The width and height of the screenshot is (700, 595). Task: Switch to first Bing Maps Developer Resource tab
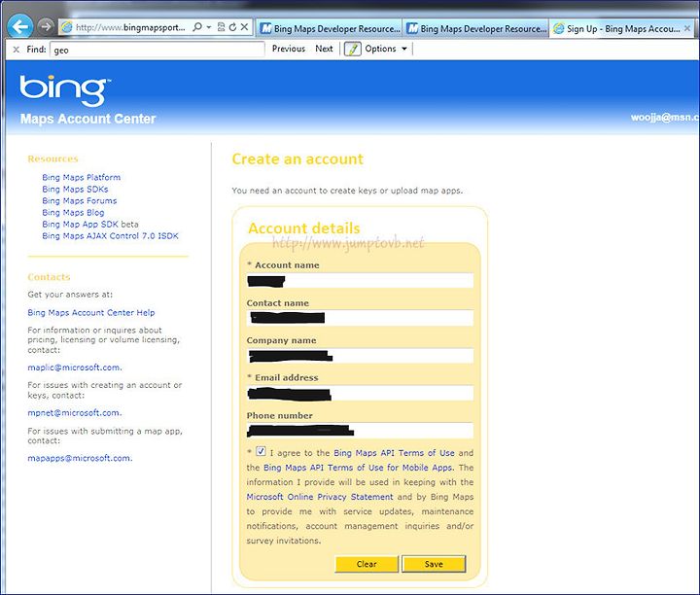(330, 28)
